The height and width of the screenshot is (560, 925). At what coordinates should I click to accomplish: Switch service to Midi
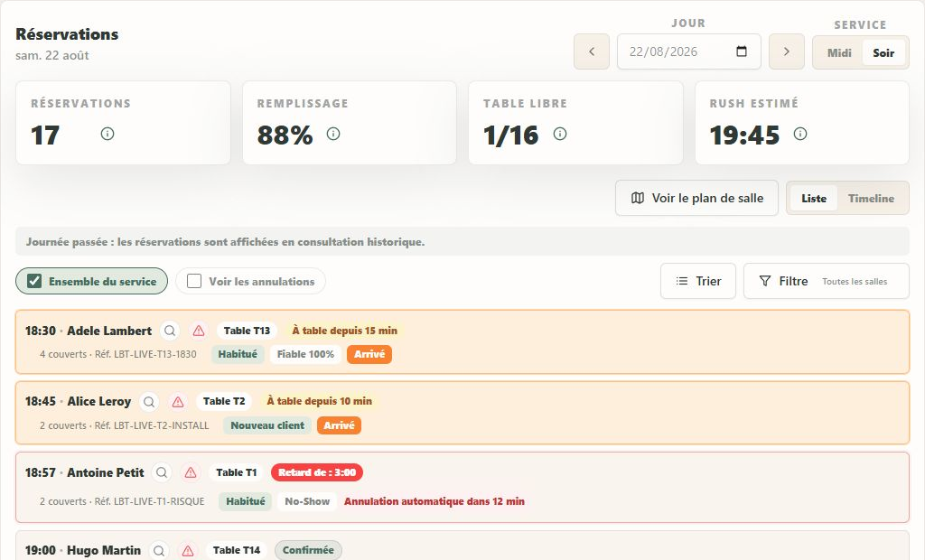pyautogui.click(x=839, y=52)
